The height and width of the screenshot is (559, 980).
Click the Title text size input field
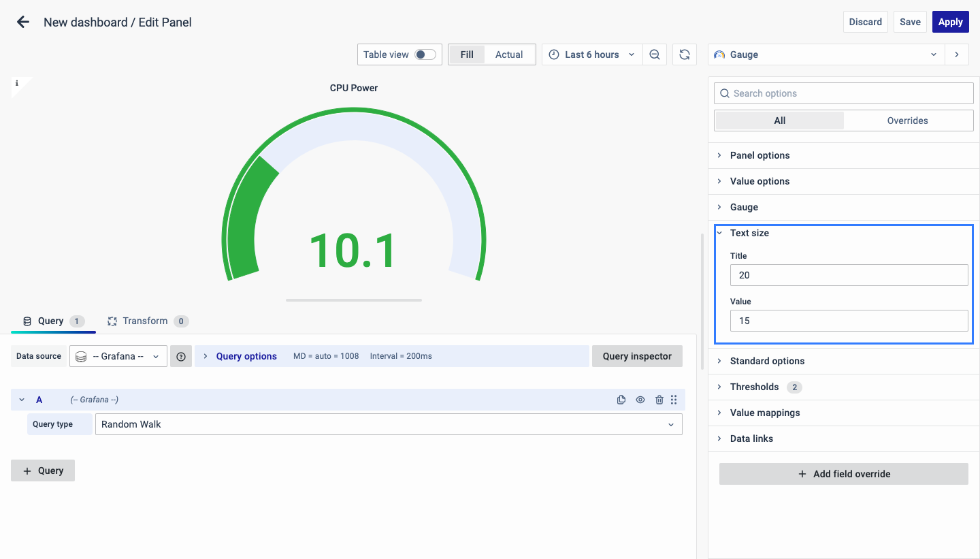849,275
